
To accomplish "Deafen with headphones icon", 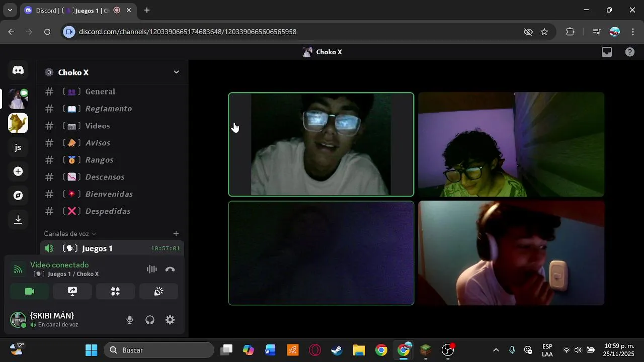I will point(150,320).
